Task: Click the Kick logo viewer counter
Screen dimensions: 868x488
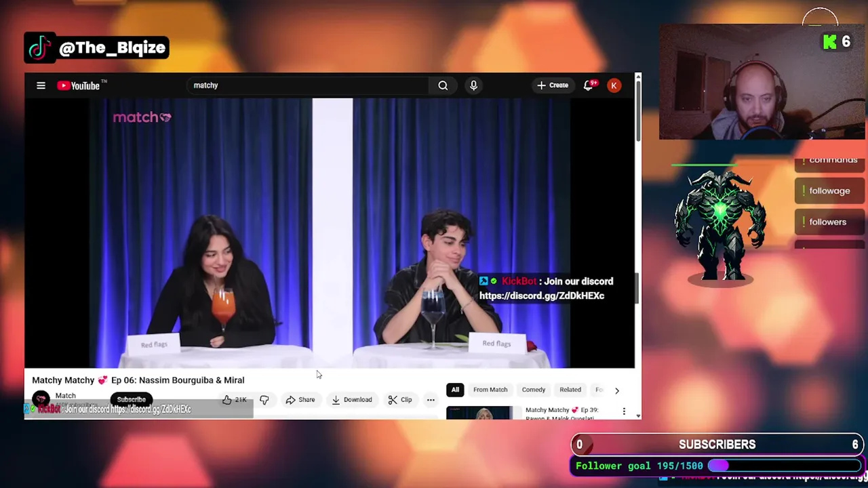Action: pos(836,42)
